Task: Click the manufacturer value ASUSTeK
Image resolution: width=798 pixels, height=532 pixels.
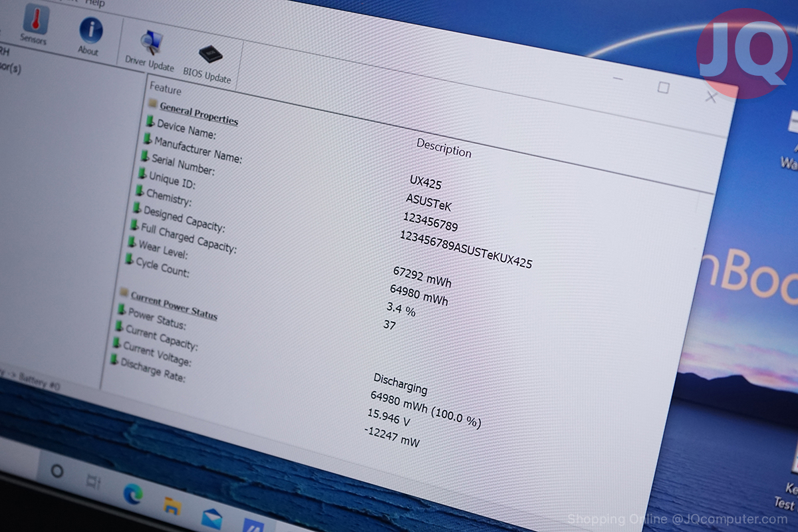Action: 429,201
